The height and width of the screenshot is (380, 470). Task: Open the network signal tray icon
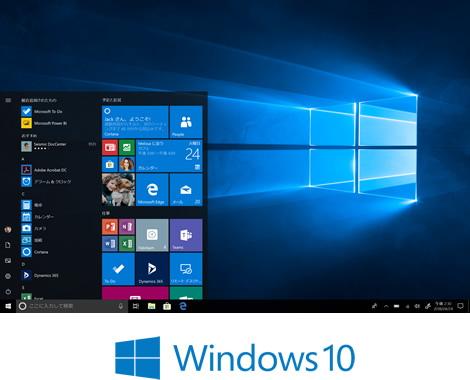407,306
